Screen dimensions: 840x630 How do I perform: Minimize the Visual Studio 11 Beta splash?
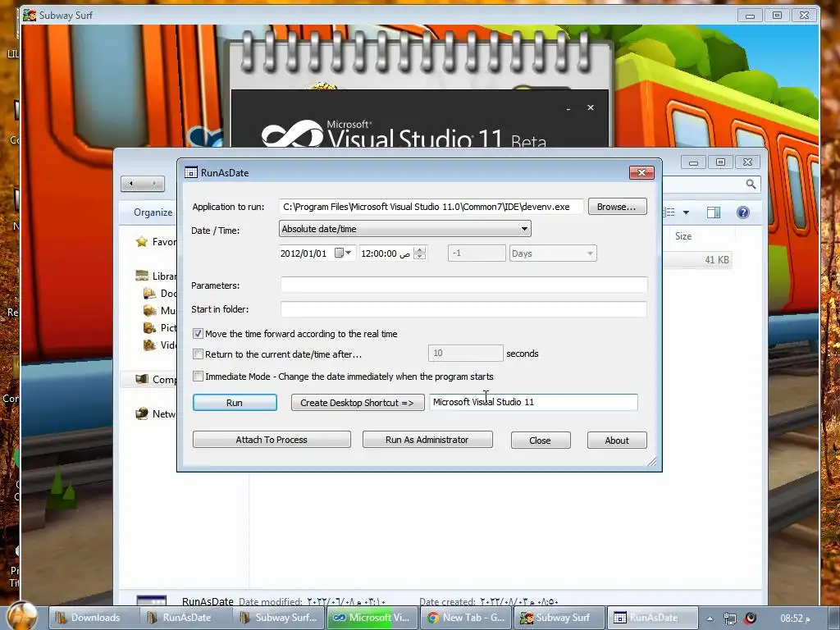[568, 109]
